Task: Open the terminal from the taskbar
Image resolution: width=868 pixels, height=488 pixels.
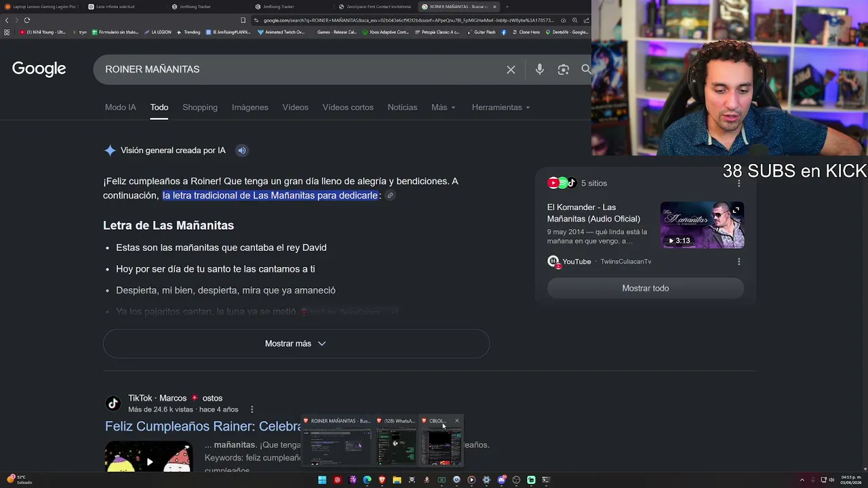Action: coord(546,480)
